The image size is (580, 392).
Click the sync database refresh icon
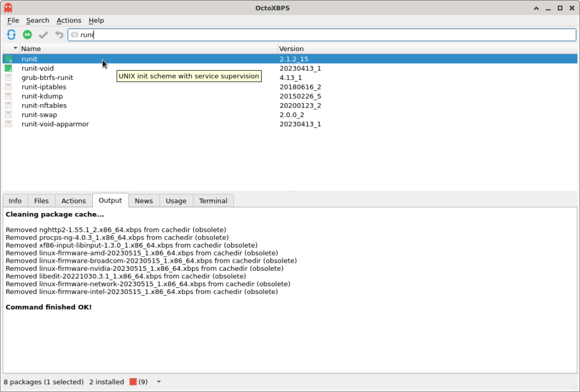click(11, 35)
